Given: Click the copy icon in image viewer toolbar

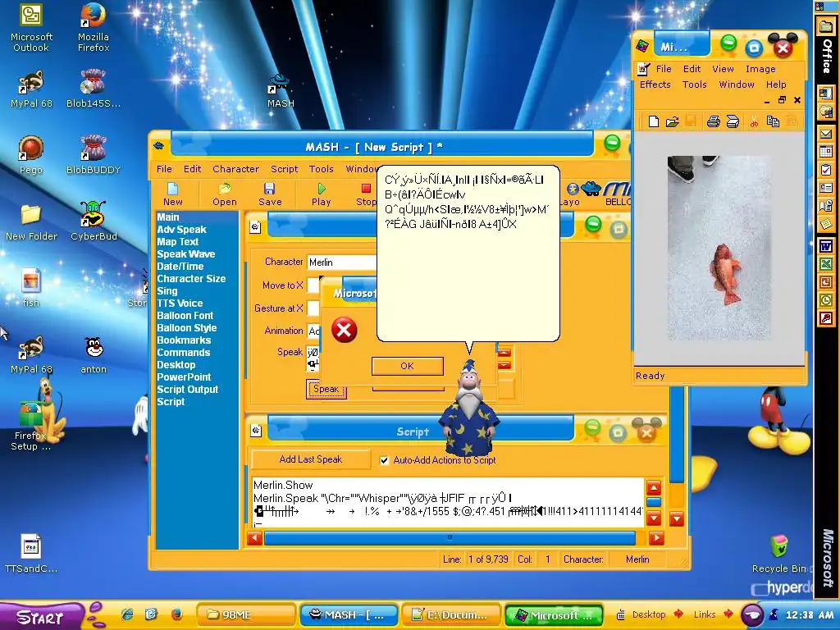Looking at the screenshot, I should 773,121.
